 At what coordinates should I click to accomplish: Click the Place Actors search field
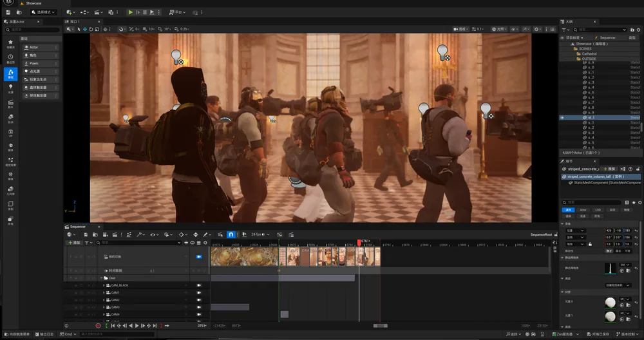(x=32, y=30)
